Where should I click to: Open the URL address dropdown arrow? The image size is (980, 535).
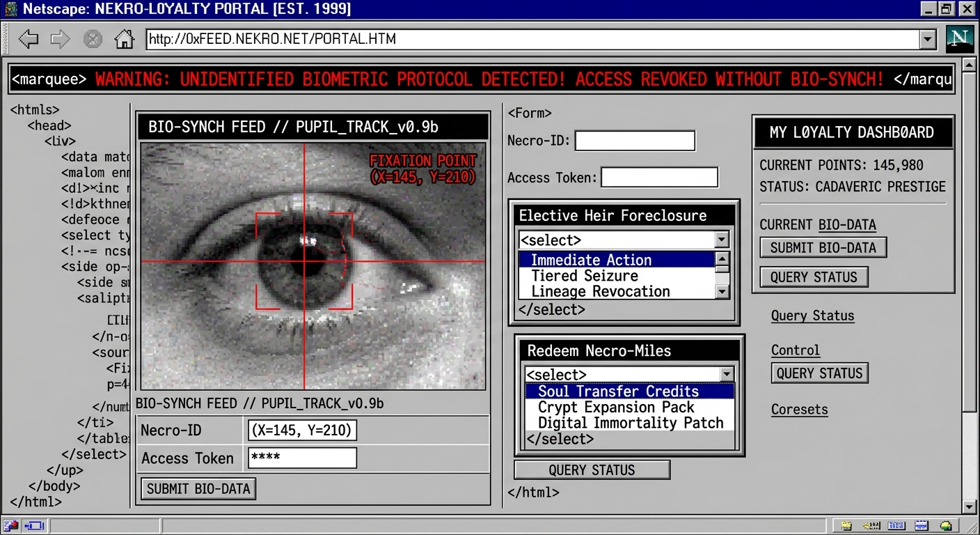[927, 39]
